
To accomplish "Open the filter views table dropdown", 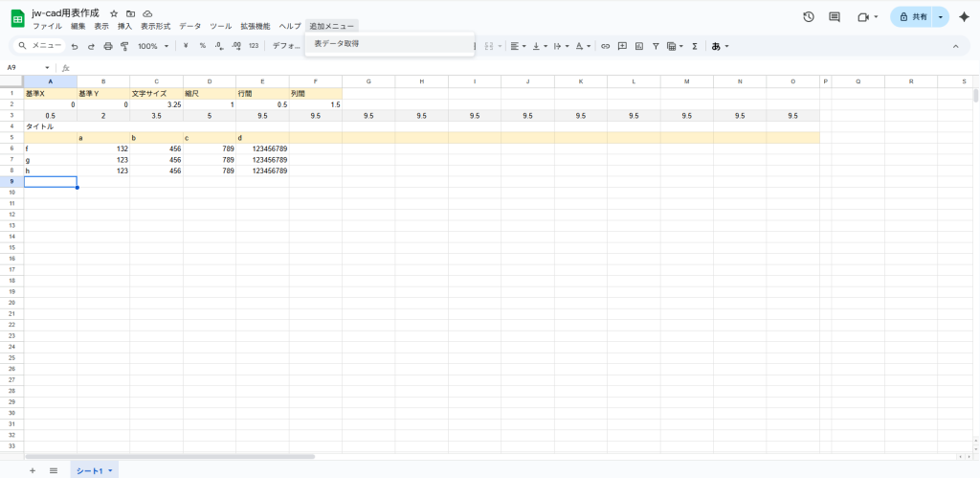I will coord(675,46).
